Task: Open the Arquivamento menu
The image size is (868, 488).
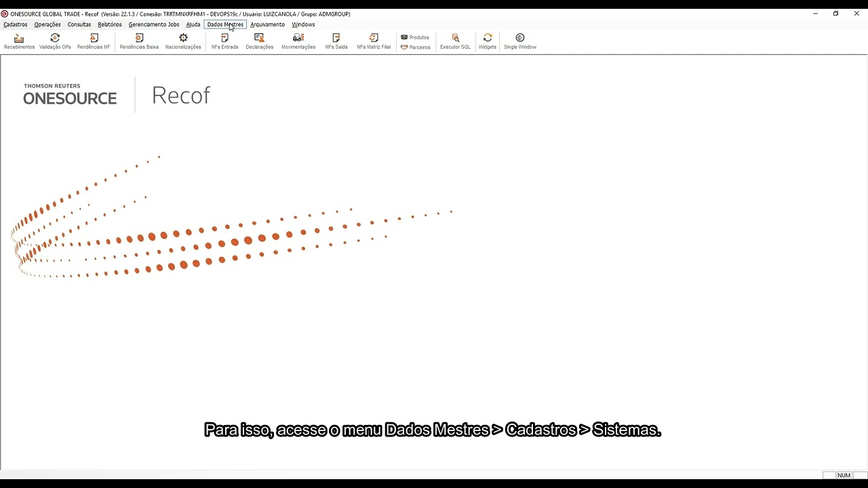Action: (267, 24)
